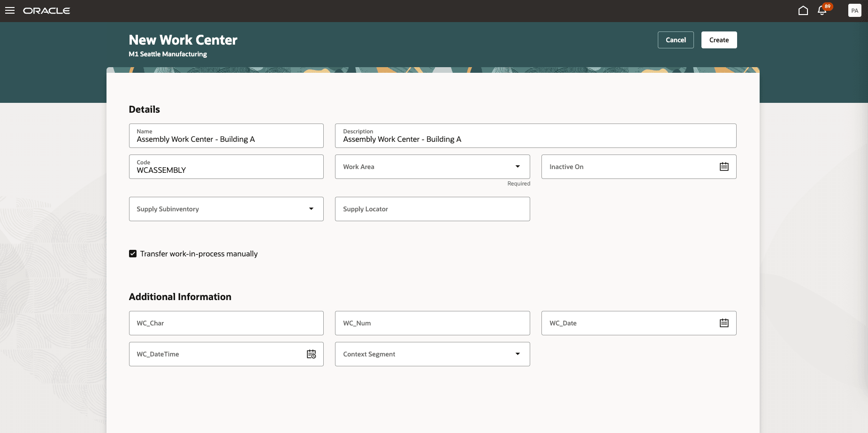868x433 pixels.
Task: Select the Name field containing Assembly Work Center
Action: 226,139
